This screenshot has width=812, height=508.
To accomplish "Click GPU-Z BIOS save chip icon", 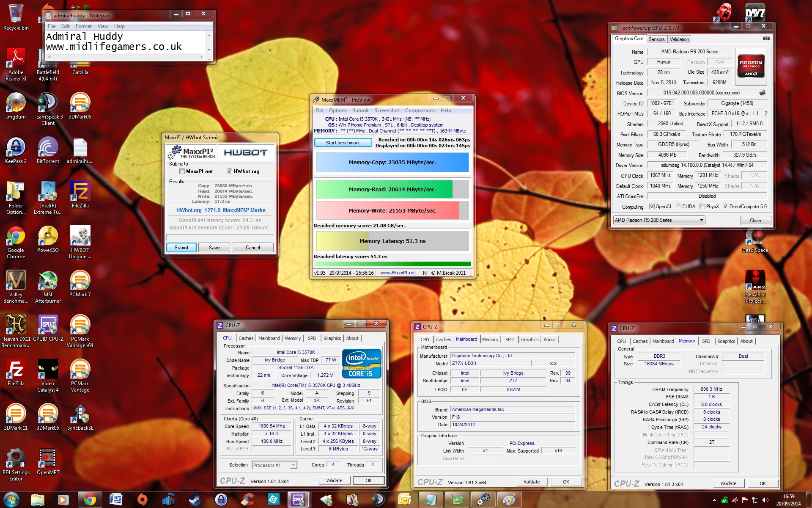I will click(763, 93).
